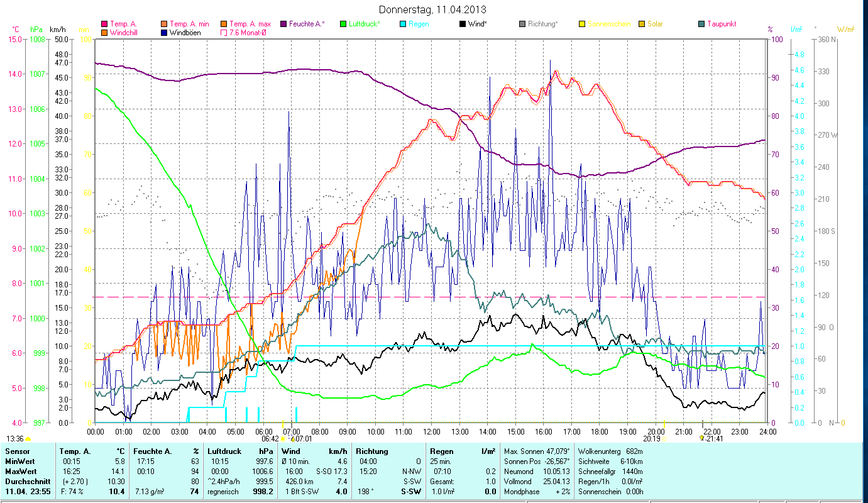Click the Vollmond date 25.04.13

[556, 481]
